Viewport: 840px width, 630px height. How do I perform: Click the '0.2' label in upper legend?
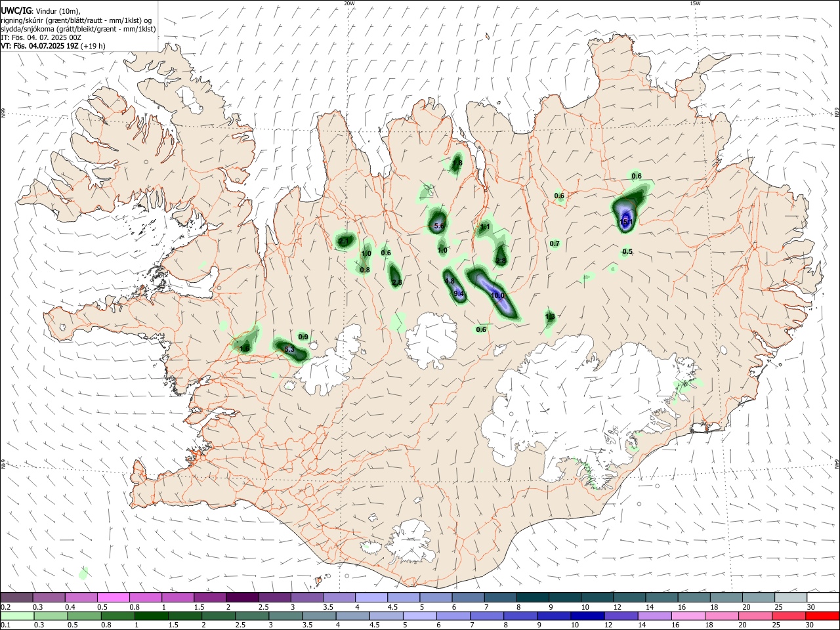[x=5, y=607]
